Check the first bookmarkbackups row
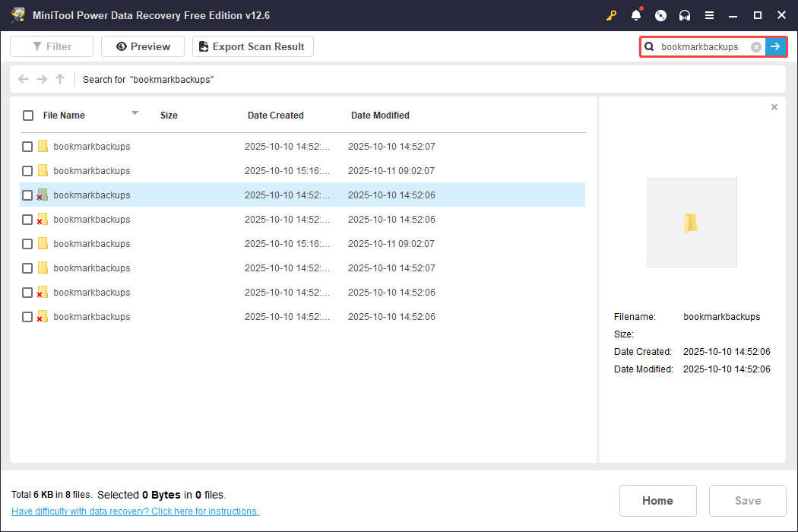This screenshot has width=798, height=532. coord(27,146)
